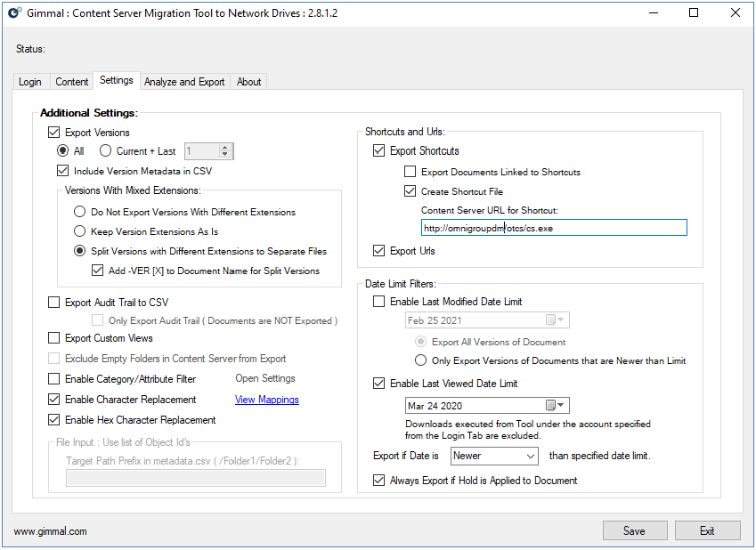Image resolution: width=756 pixels, height=550 pixels.
Task: Open the View Mappings link
Action: tap(266, 400)
